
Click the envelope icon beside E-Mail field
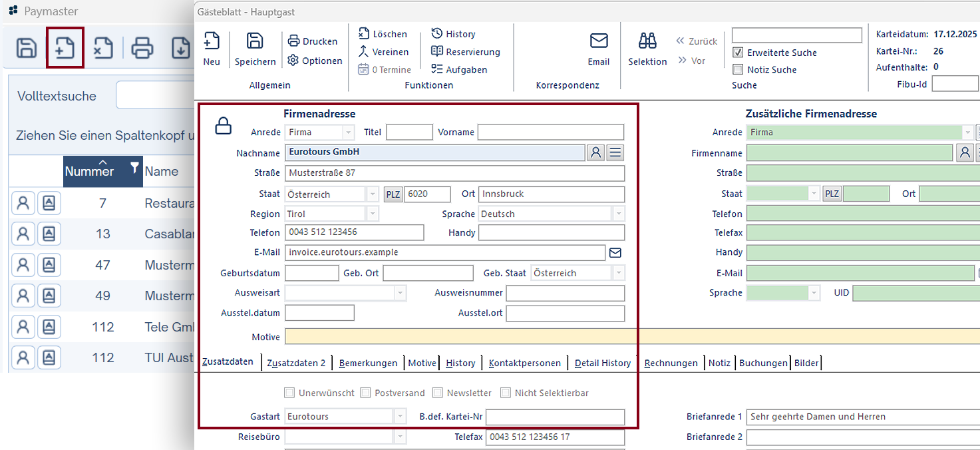point(615,253)
